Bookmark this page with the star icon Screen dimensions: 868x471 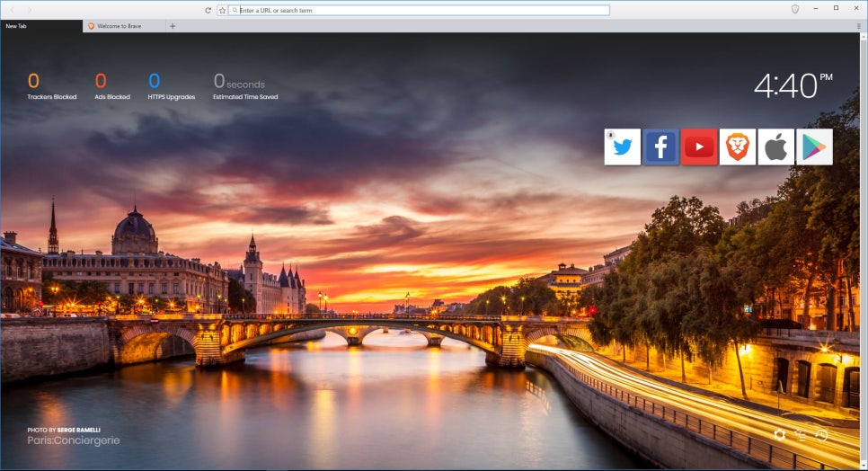(x=222, y=10)
